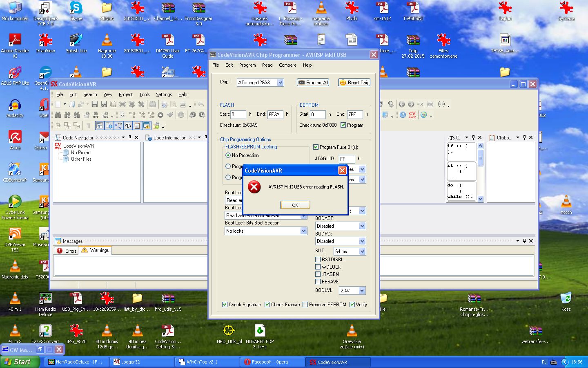Select the No Protection radio button
The height and width of the screenshot is (368, 588).
pos(228,155)
